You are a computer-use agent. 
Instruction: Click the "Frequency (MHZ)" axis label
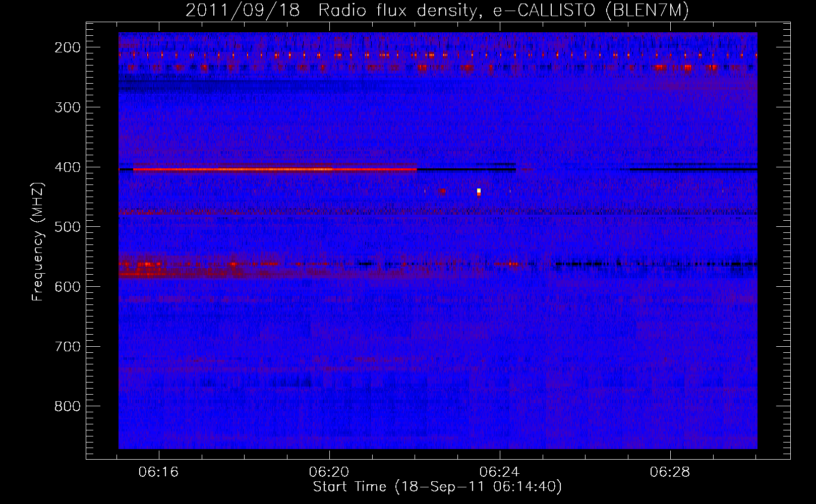pyautogui.click(x=38, y=241)
